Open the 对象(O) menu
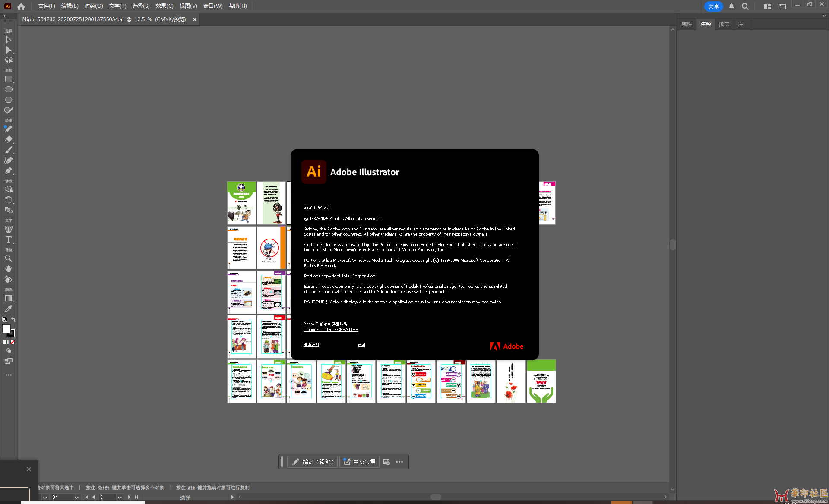The image size is (829, 504). tap(94, 6)
